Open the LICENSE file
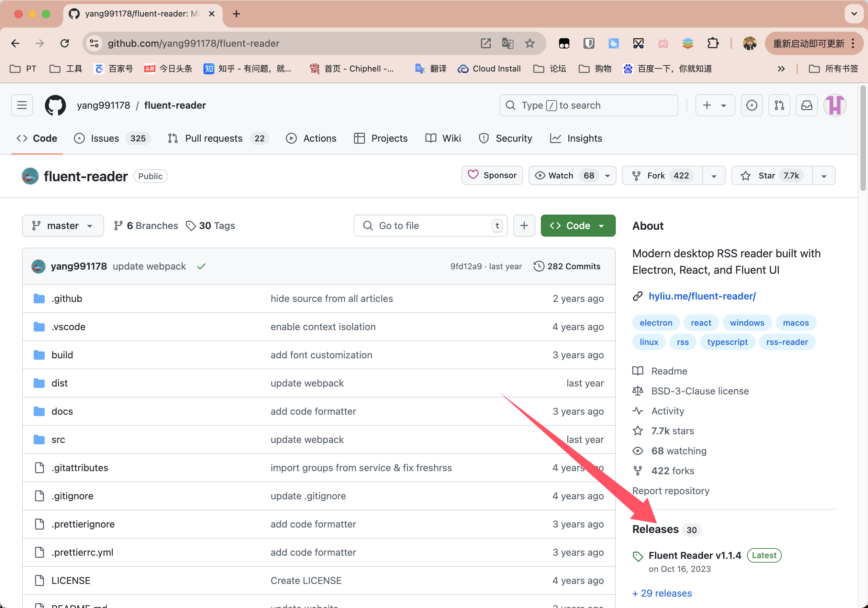 pyautogui.click(x=71, y=580)
